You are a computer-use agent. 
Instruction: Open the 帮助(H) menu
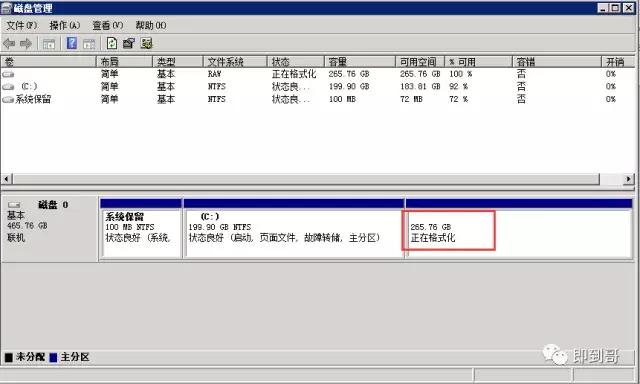[x=151, y=25]
